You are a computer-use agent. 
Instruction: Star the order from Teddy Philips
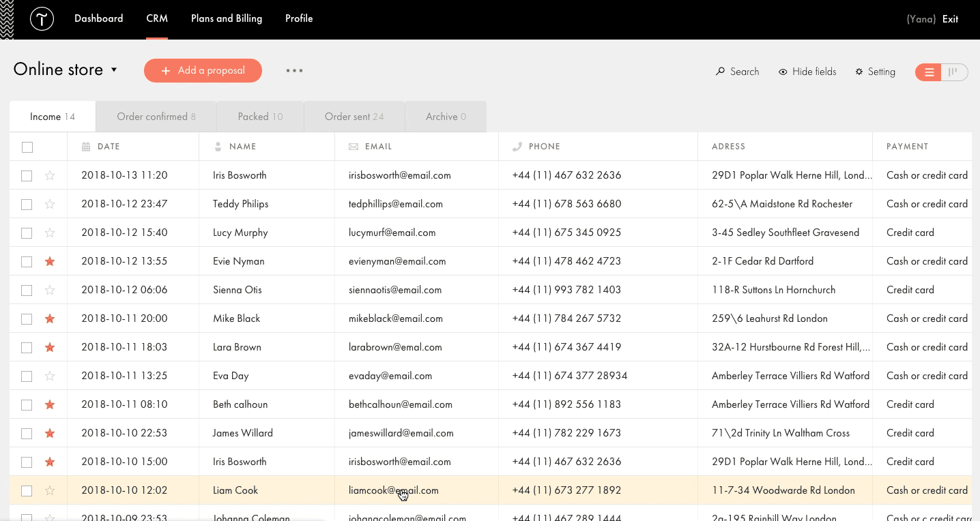click(x=49, y=203)
